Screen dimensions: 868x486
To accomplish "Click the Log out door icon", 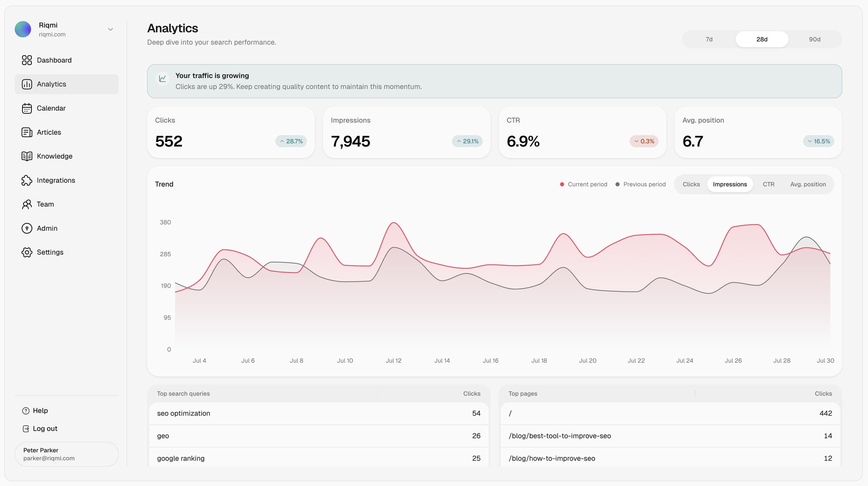I will [26, 429].
